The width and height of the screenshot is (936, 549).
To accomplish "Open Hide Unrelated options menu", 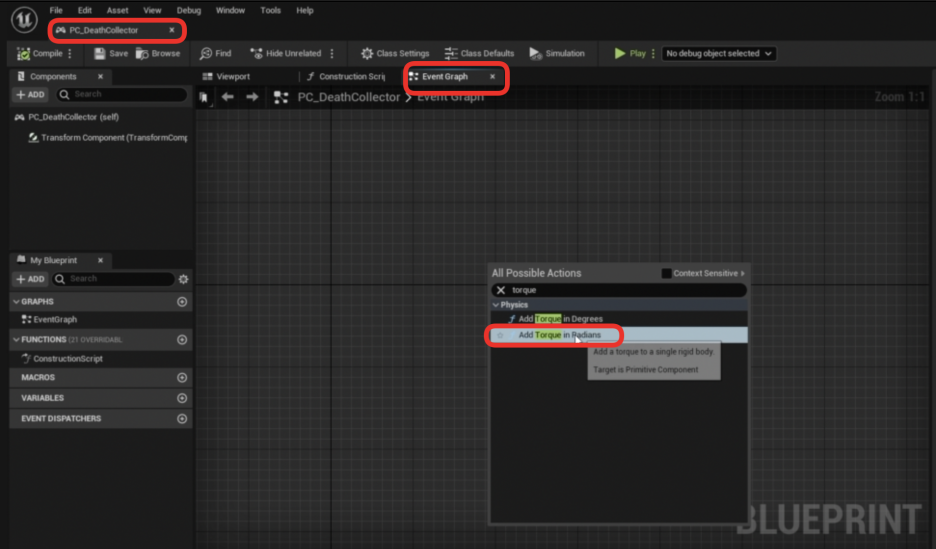I will tap(332, 54).
